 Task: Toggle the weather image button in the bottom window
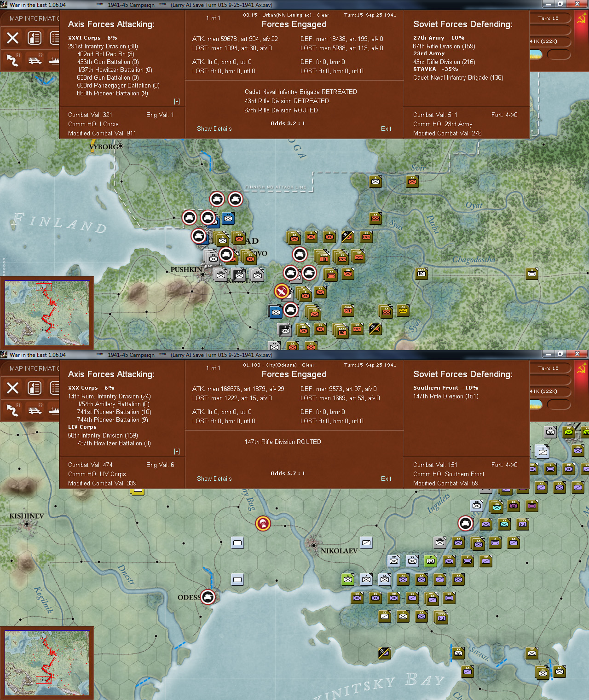pos(536,404)
